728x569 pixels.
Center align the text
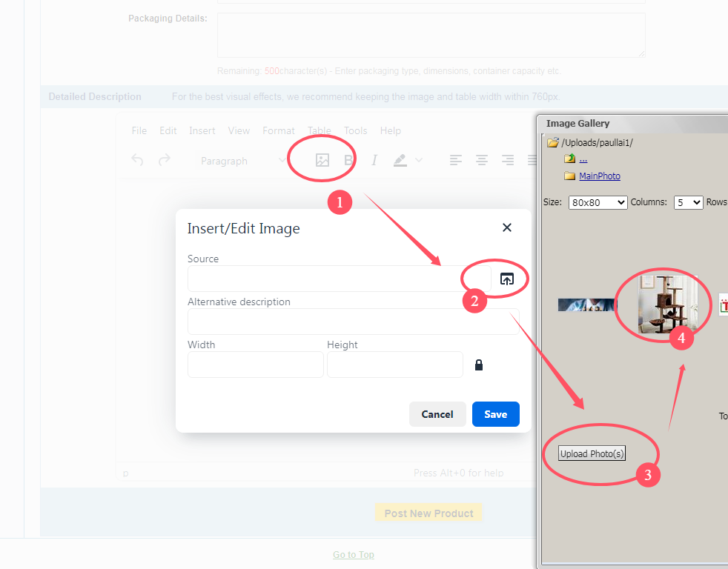(x=482, y=160)
